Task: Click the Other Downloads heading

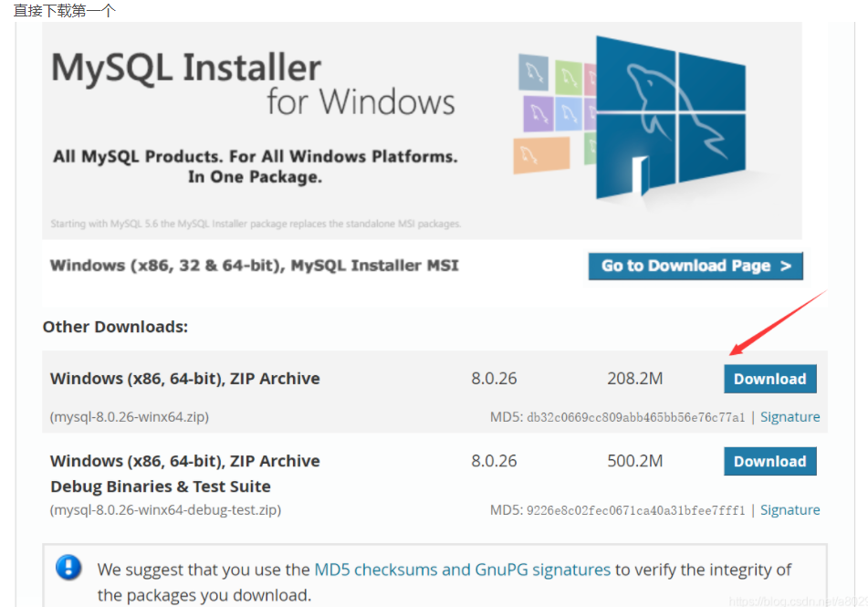Action: [115, 327]
